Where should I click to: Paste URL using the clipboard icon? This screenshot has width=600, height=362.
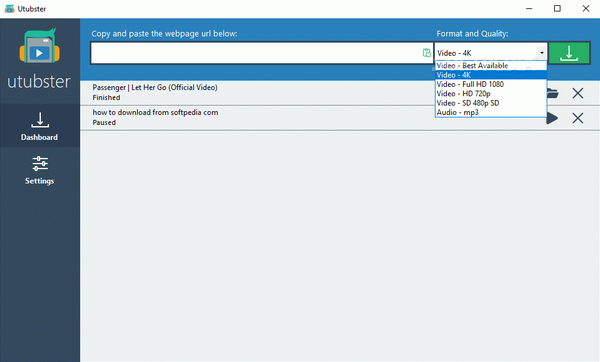click(x=426, y=53)
